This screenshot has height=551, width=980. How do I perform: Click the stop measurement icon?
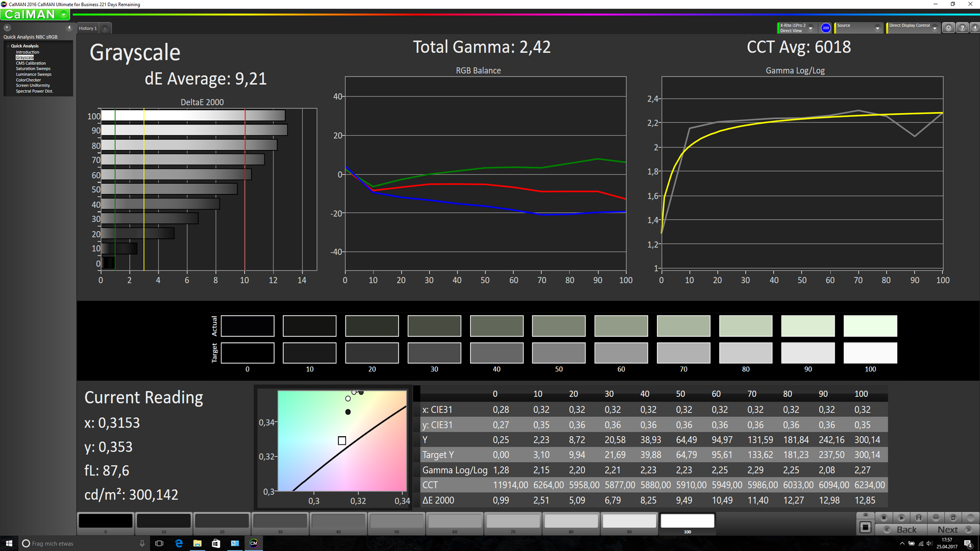coord(884,518)
